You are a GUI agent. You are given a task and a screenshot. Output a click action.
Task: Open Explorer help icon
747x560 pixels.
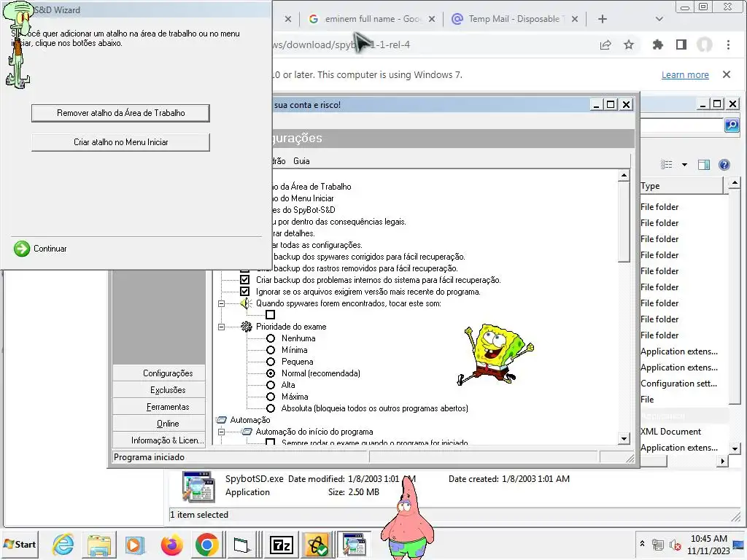pos(724,165)
